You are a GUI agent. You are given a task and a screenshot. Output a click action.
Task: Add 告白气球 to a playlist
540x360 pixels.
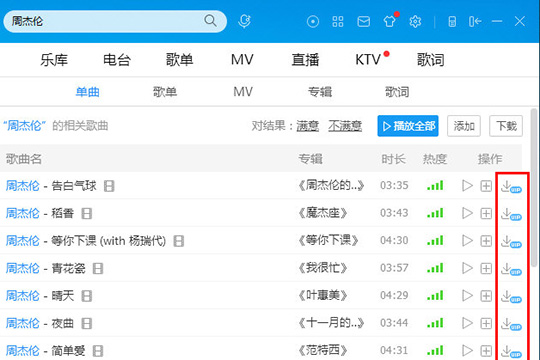[486, 186]
